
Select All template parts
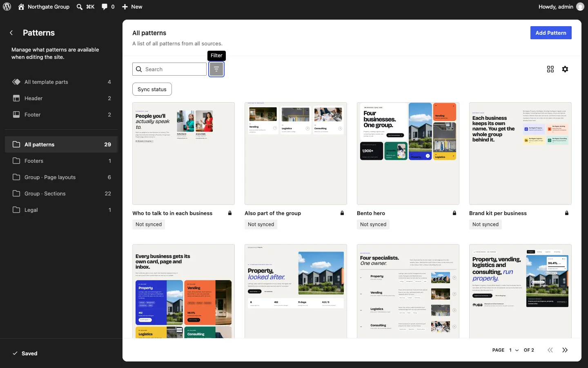[x=61, y=82]
